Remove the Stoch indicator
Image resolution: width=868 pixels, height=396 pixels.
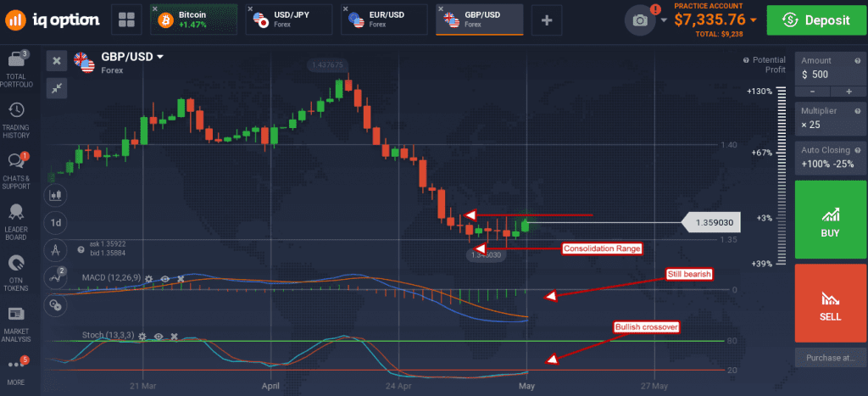pos(174,337)
